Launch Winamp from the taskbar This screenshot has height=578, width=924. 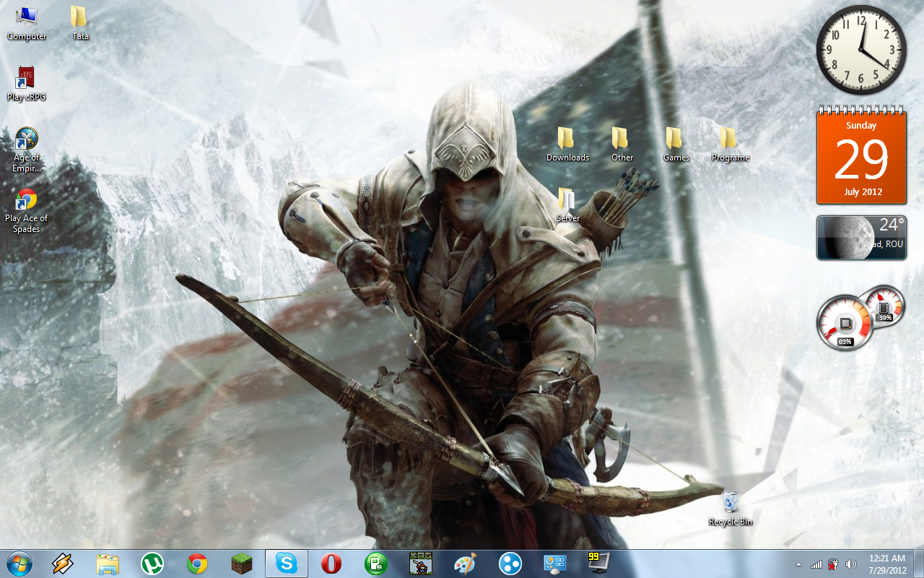63,564
